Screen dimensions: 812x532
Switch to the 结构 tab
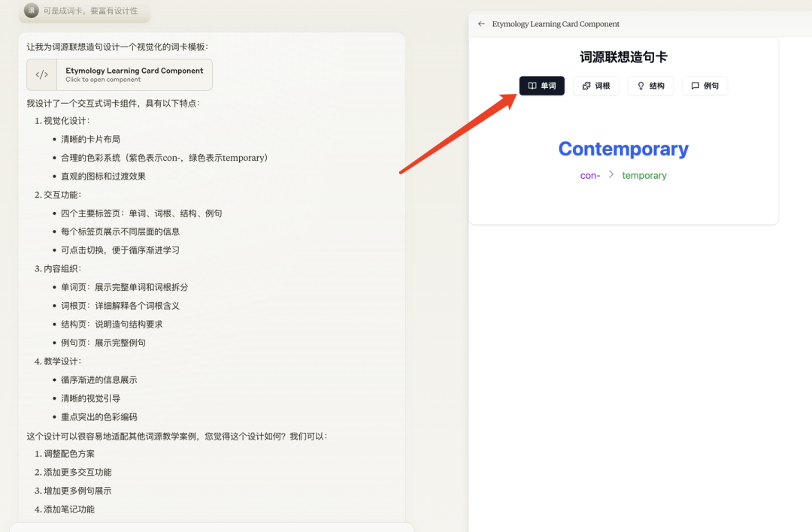tap(650, 86)
